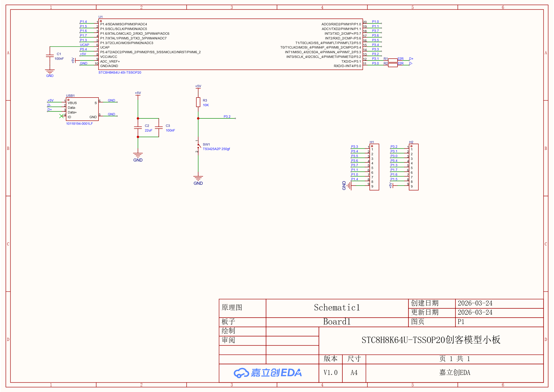Screen dimensions: 554x392
Task: Click the +5V power symbol above C2
Action: pyautogui.click(x=138, y=94)
